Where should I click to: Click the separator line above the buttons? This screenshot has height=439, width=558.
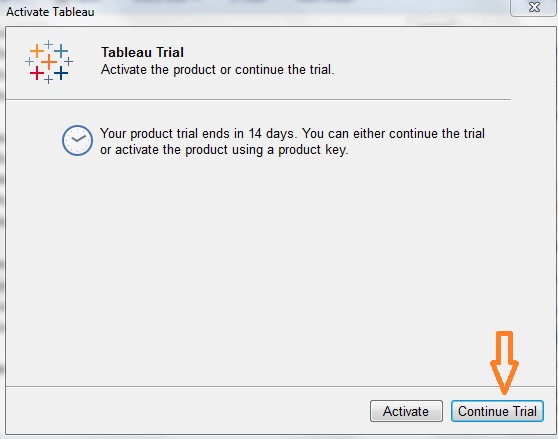click(278, 386)
